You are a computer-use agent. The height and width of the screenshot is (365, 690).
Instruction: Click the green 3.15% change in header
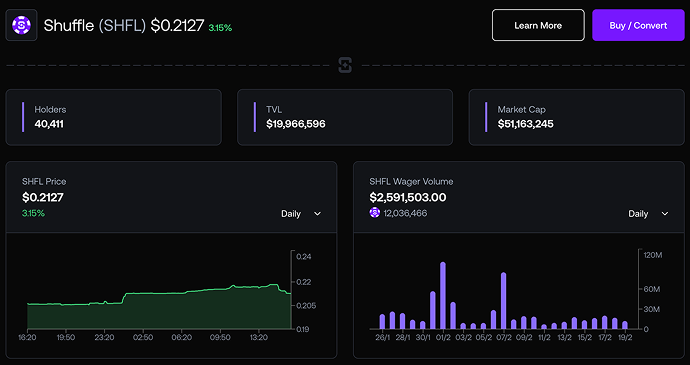(x=220, y=28)
